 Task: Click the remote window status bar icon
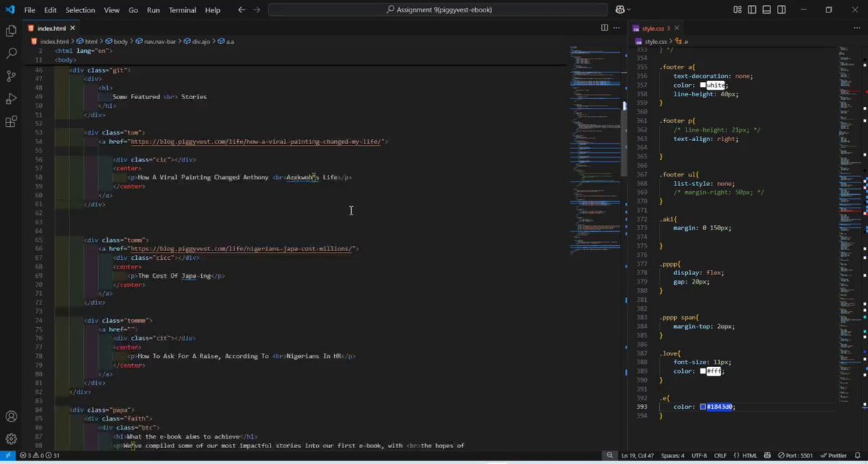pyautogui.click(x=7, y=455)
